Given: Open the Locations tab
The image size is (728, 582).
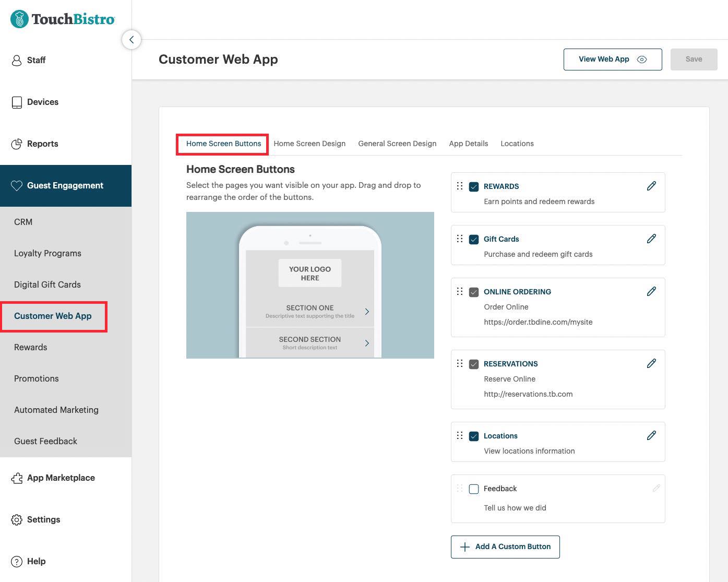Looking at the screenshot, I should click(517, 144).
